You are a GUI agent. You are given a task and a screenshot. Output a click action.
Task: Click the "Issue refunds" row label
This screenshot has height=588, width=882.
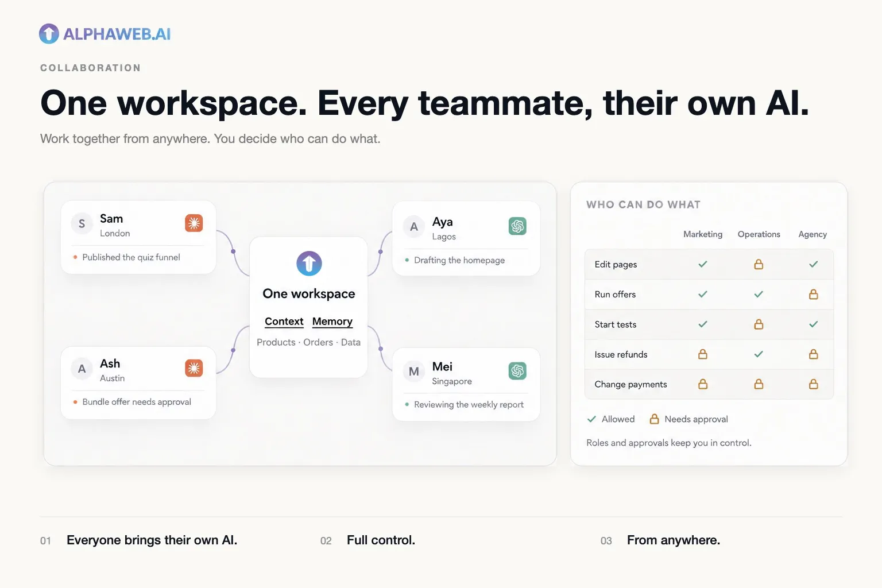point(621,354)
